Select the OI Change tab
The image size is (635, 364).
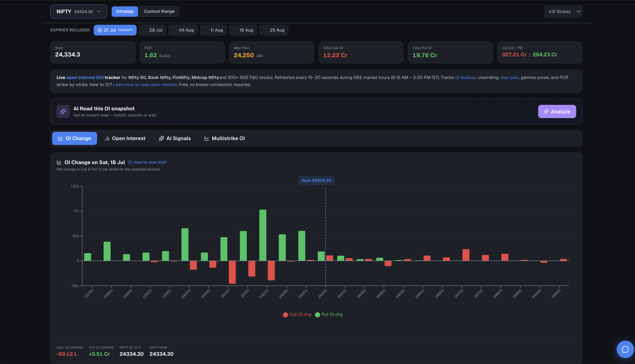click(x=74, y=138)
